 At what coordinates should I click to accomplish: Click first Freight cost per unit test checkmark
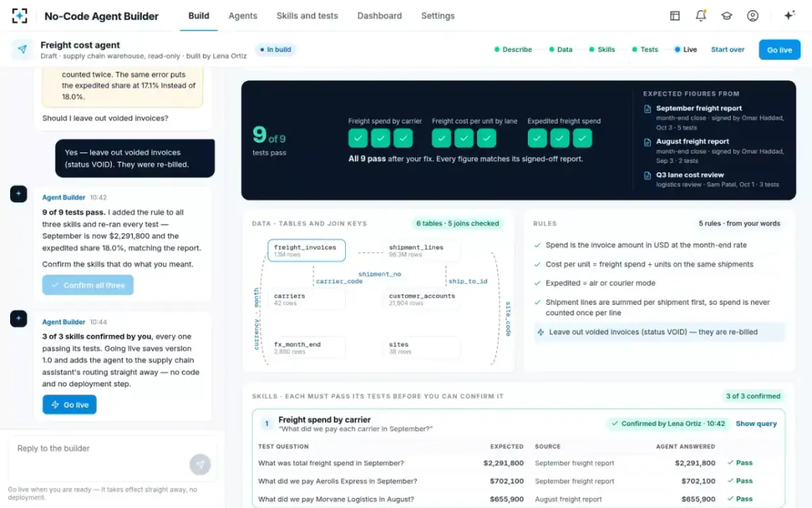click(442, 138)
